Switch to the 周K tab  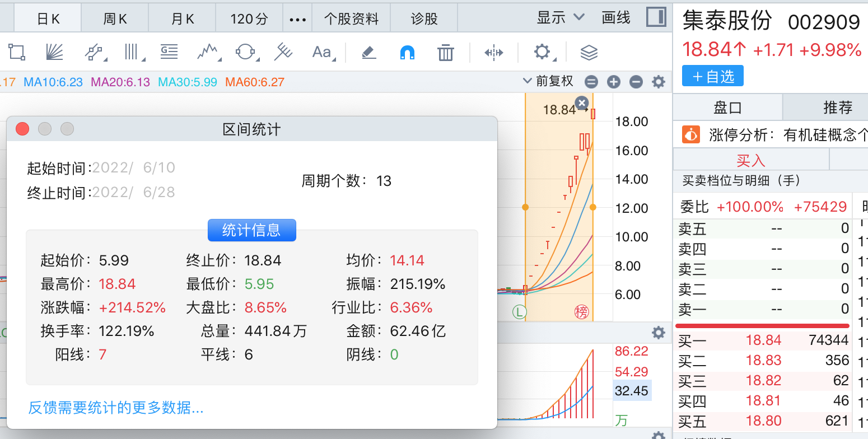coord(115,19)
